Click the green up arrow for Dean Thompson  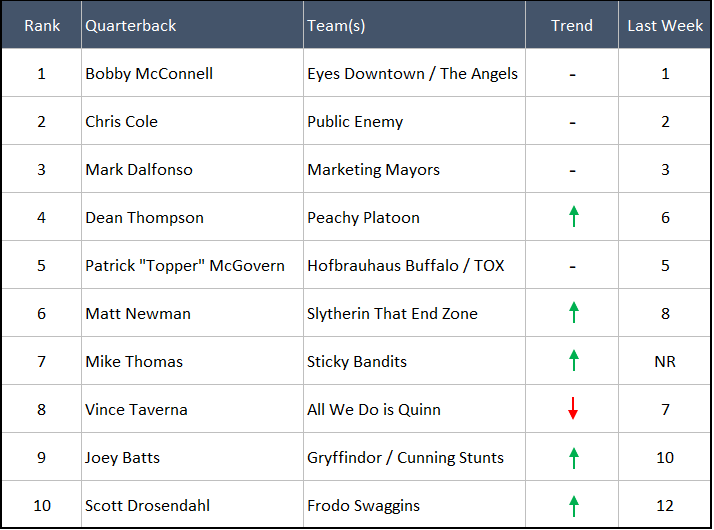pos(573,216)
